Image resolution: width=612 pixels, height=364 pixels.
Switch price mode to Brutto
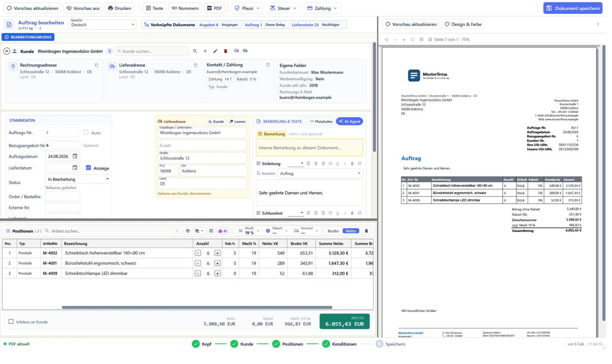pos(333,231)
